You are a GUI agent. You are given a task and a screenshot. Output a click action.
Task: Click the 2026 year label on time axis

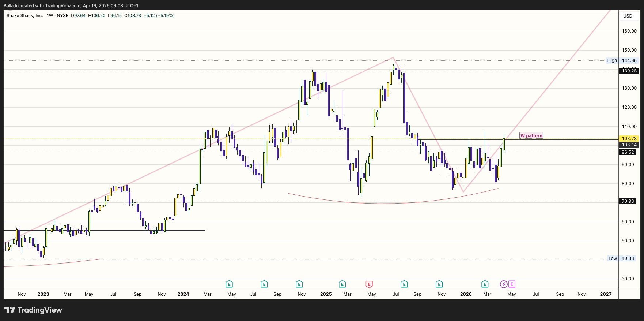(466, 294)
